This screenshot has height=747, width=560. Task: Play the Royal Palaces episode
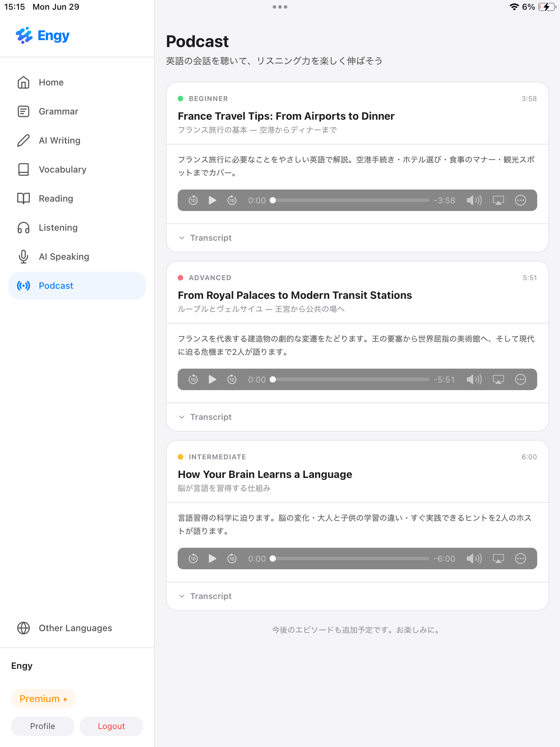212,379
